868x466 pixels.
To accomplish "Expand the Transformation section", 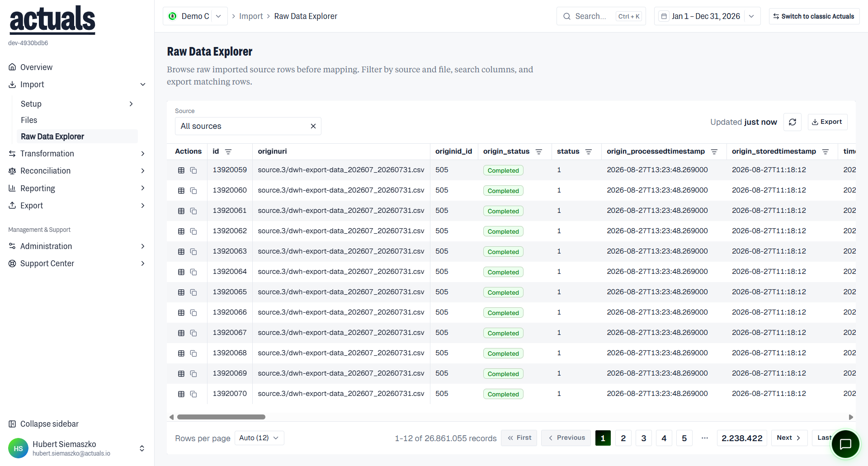I will 77,154.
